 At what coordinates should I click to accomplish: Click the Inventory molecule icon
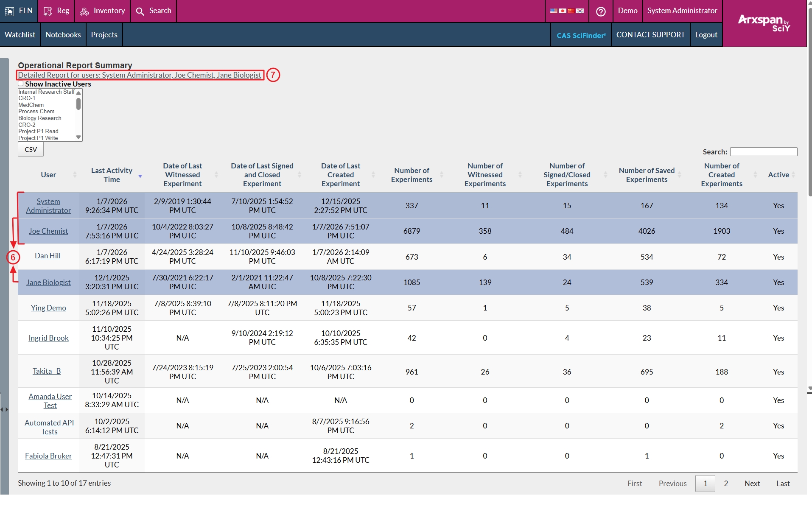coord(84,11)
